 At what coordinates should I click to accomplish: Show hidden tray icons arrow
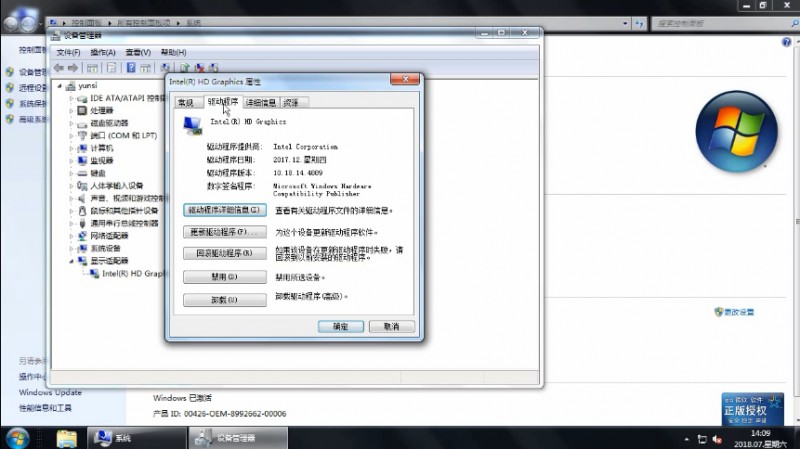click(x=687, y=439)
